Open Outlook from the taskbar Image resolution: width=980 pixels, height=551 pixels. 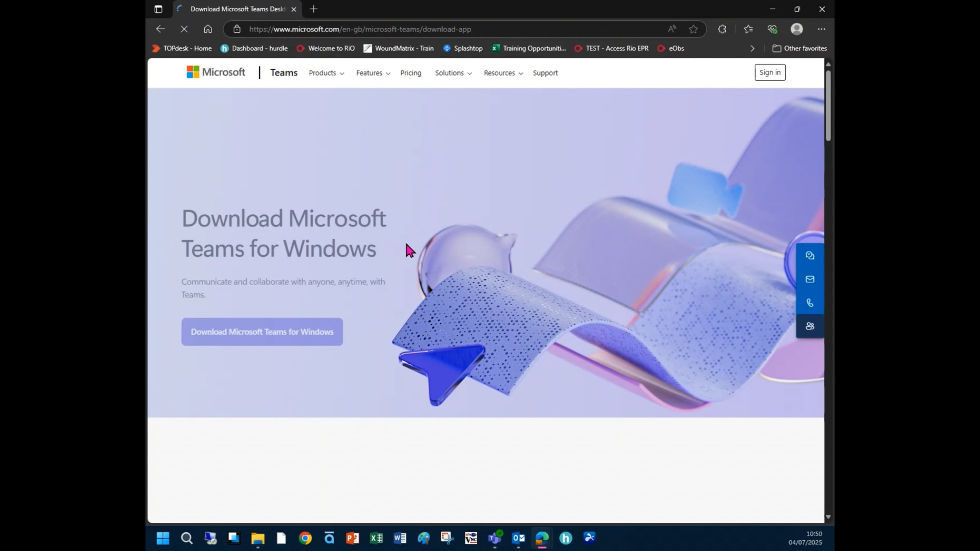coord(518,538)
